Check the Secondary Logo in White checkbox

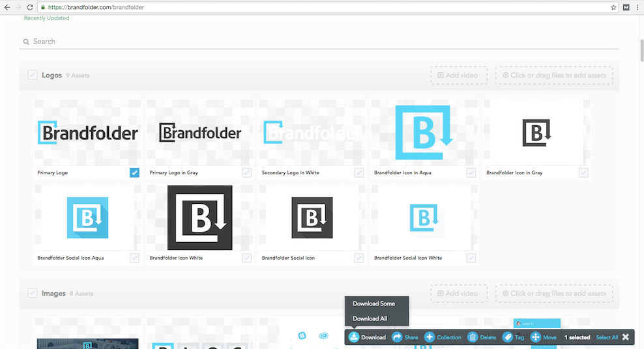click(x=359, y=173)
